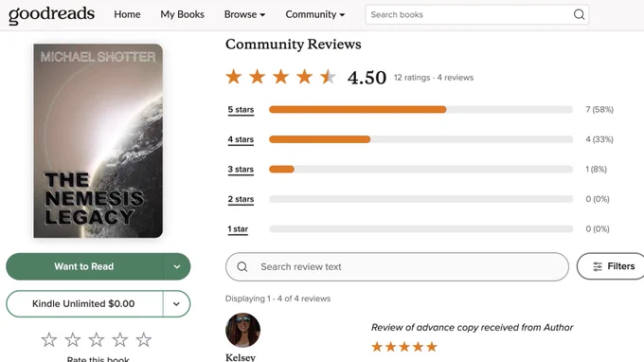
Task: Click the sliders icon in Filters button
Action: point(598,266)
